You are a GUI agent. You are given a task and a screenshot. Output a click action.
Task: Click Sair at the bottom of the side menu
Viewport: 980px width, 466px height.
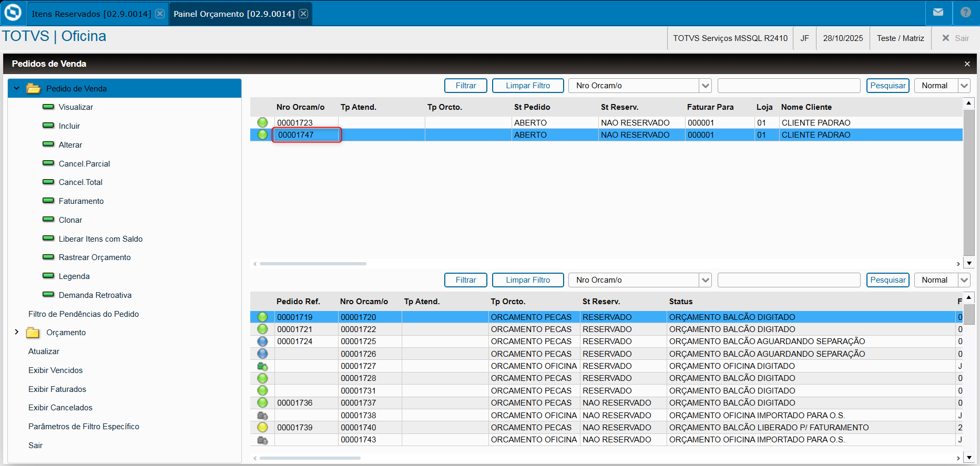[35, 446]
